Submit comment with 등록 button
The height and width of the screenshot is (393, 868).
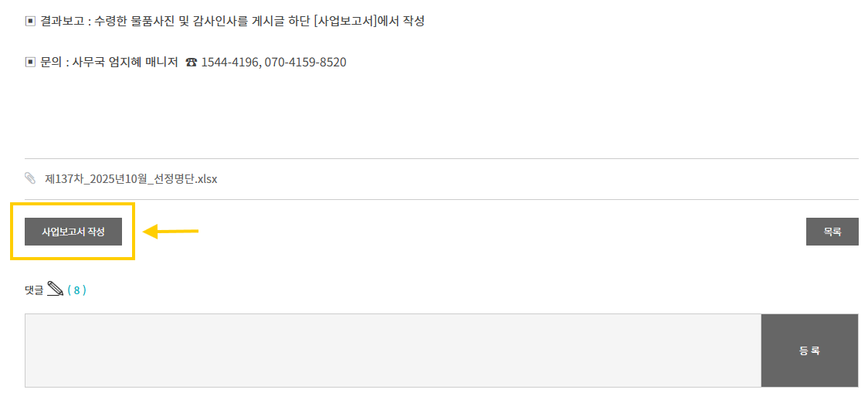click(809, 351)
